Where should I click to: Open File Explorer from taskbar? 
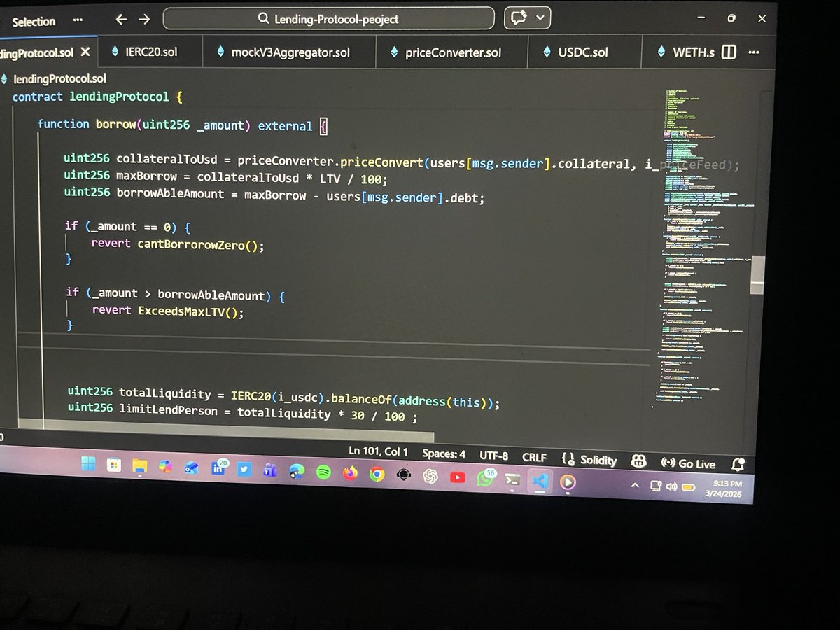click(x=139, y=467)
